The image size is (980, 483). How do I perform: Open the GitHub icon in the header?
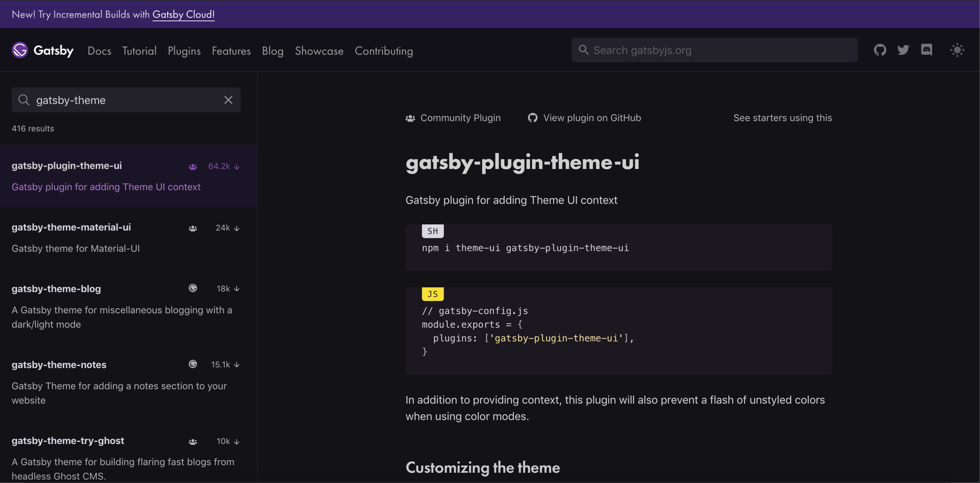point(880,50)
